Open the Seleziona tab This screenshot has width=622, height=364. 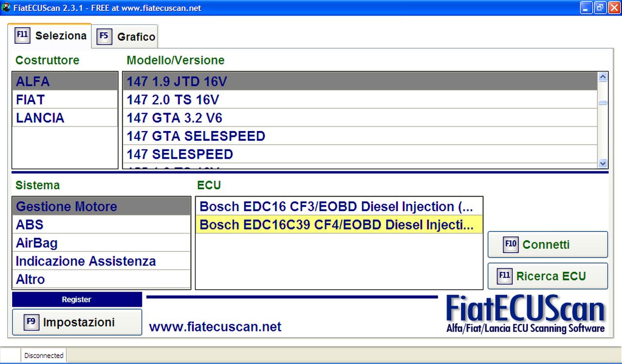[x=60, y=35]
